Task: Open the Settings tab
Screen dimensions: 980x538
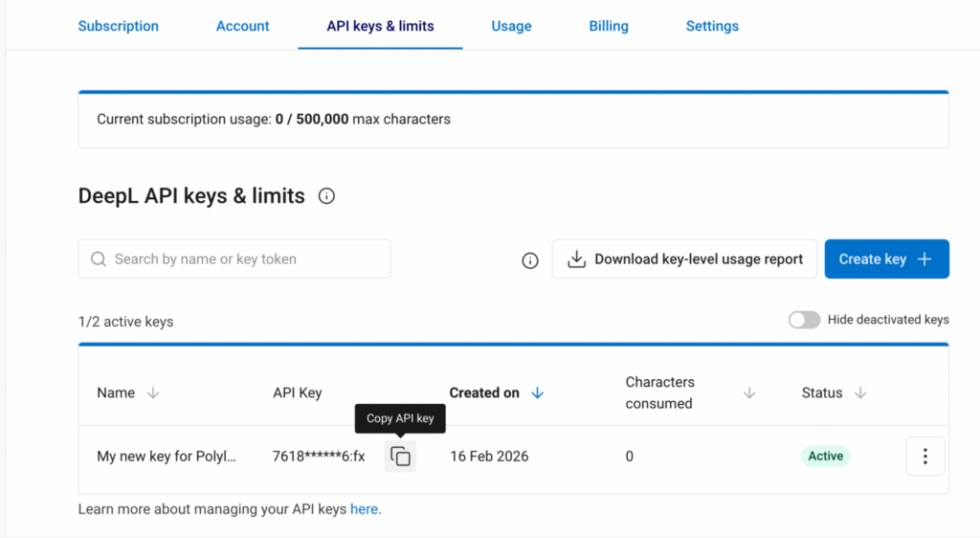Action: click(x=712, y=26)
